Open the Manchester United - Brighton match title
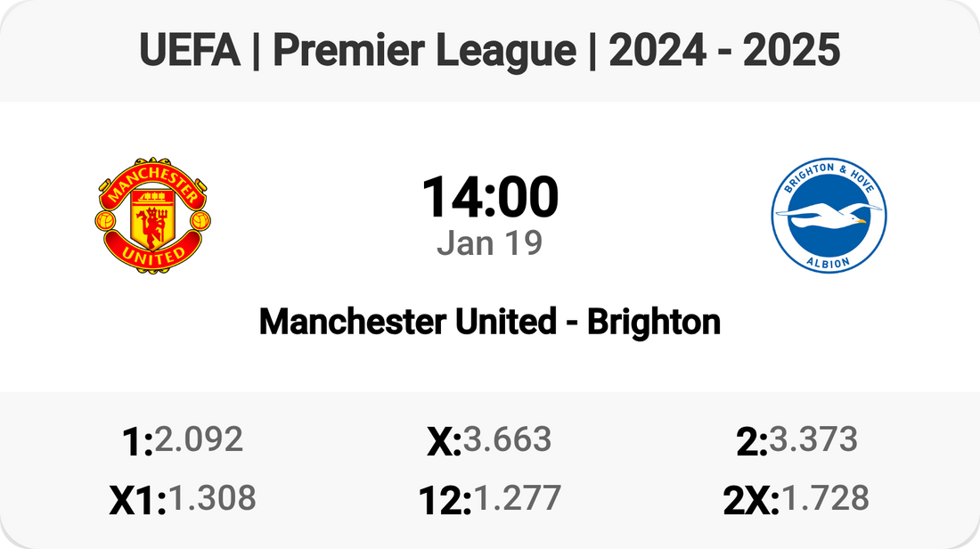The image size is (980, 549). point(490,322)
